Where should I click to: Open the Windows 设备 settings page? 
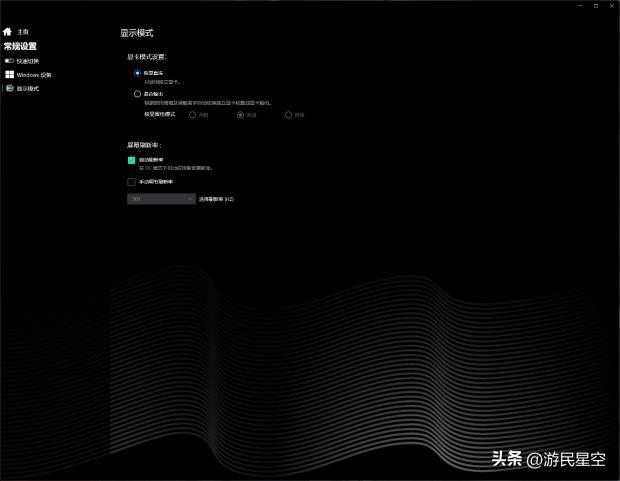(34, 75)
